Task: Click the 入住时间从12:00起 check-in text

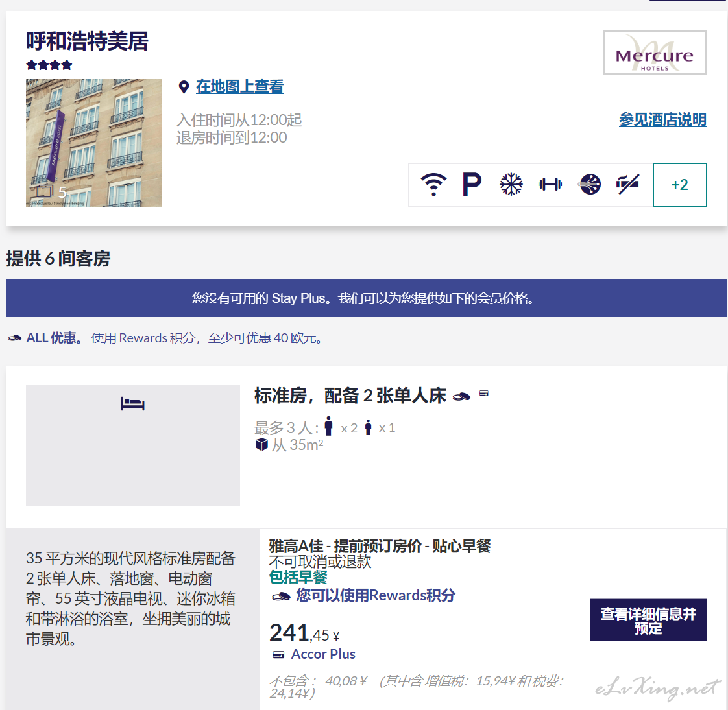Action: [x=239, y=120]
